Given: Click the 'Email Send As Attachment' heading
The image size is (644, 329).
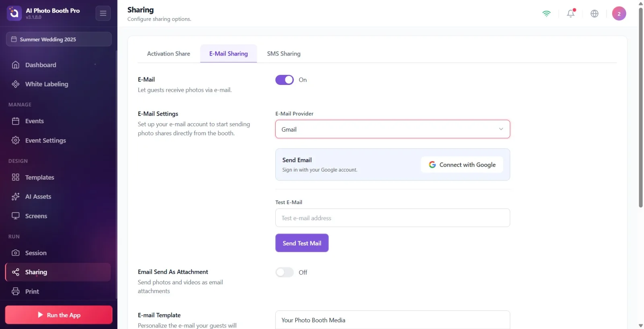Looking at the screenshot, I should click(173, 272).
